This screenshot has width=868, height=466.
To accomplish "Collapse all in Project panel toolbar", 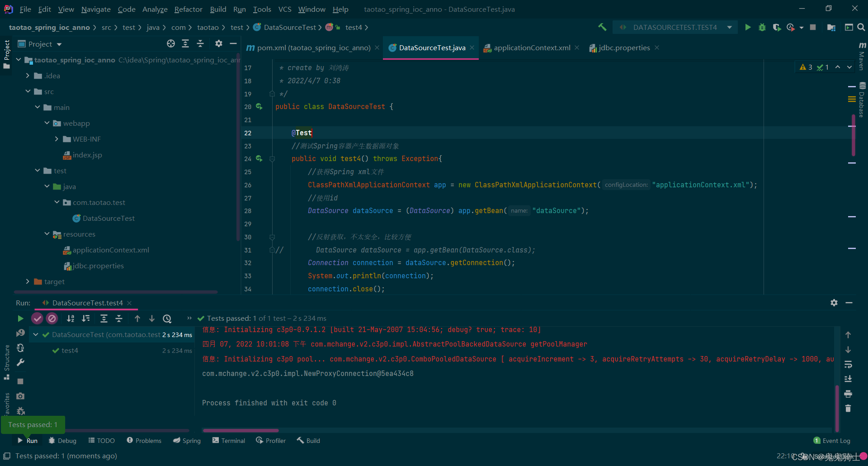I will (200, 43).
